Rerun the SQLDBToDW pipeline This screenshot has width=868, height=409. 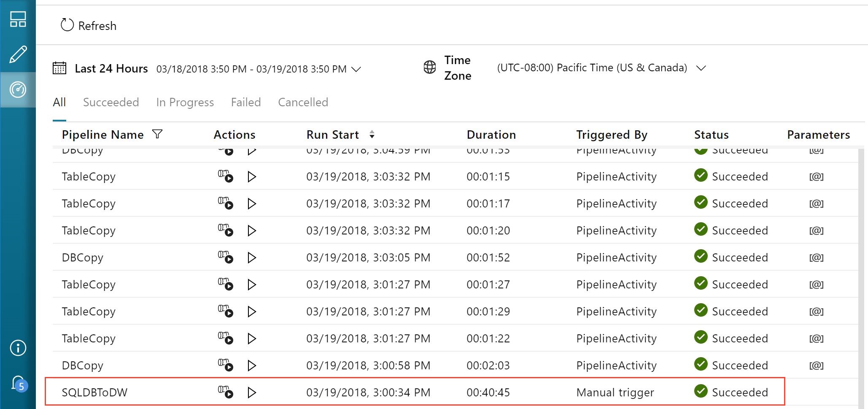point(252,393)
